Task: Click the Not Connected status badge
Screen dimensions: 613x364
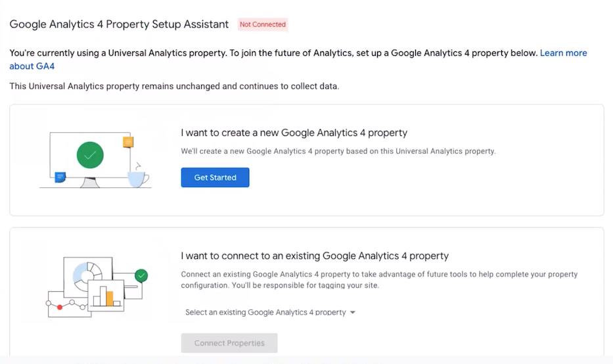Action: point(263,25)
